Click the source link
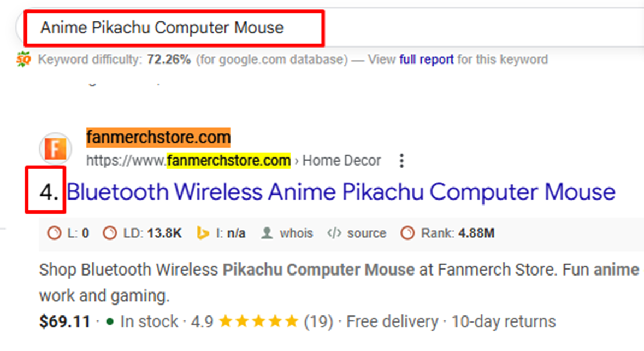This screenshot has height=351, width=644. 367,233
